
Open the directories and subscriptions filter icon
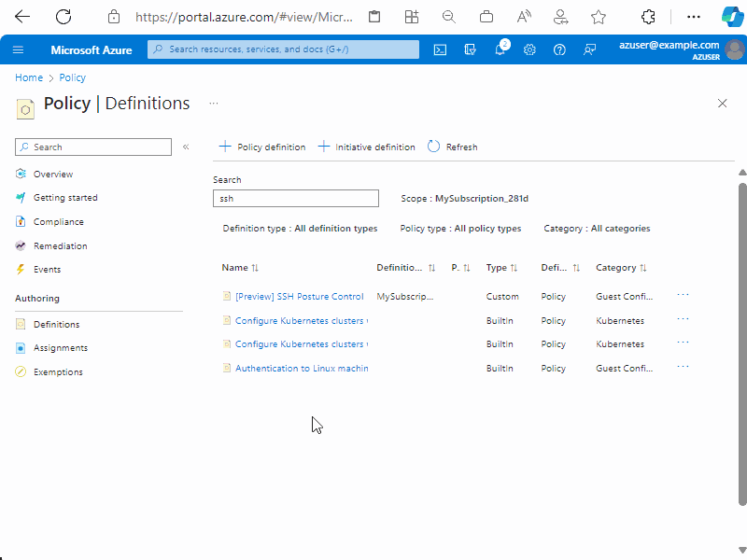click(470, 49)
